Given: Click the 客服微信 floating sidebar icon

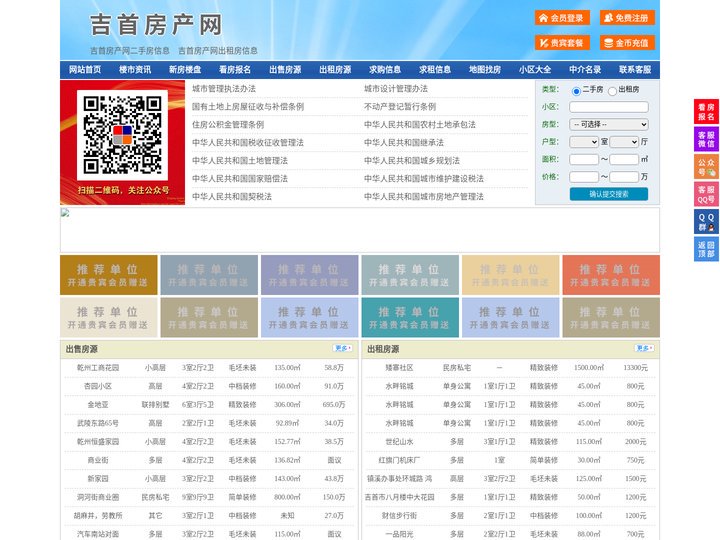Looking at the screenshot, I should click(x=706, y=139).
